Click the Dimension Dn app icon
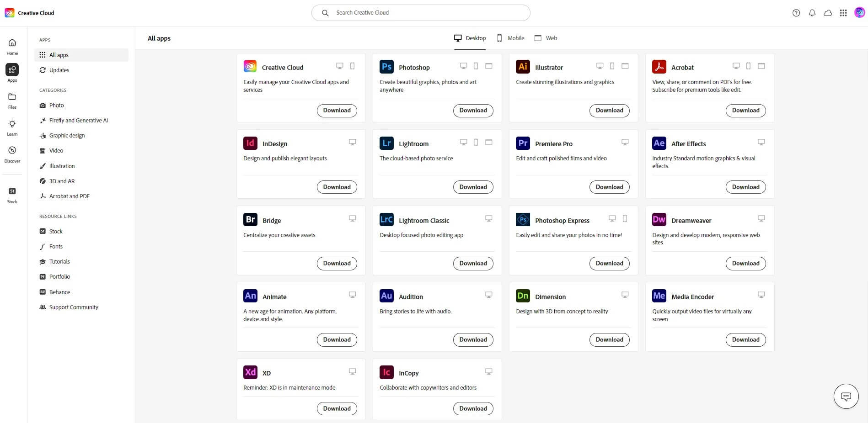This screenshot has width=868, height=423. coord(523,296)
